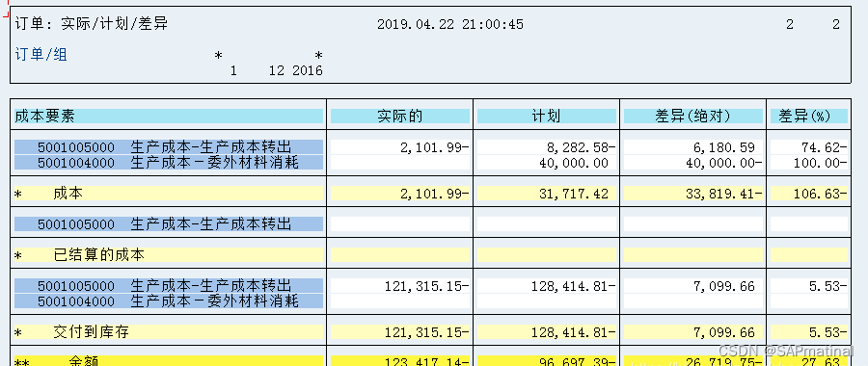
Task: Click the 订单/组 label in the header
Action: pyautogui.click(x=41, y=55)
